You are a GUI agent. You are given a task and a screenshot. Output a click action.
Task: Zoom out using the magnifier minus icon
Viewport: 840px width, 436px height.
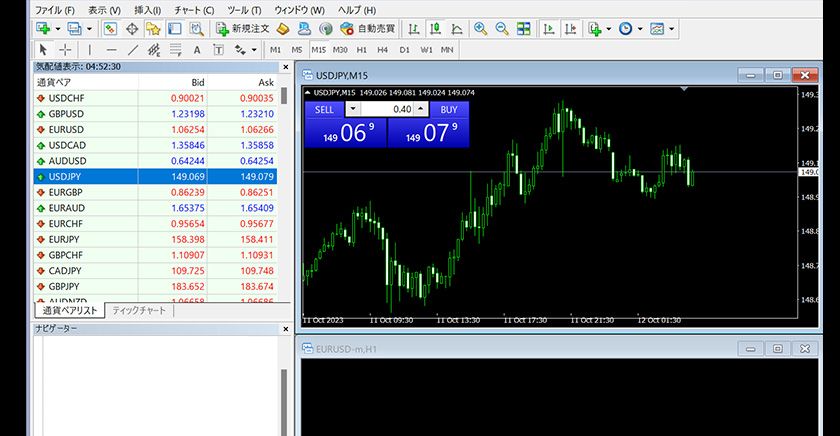coord(502,29)
